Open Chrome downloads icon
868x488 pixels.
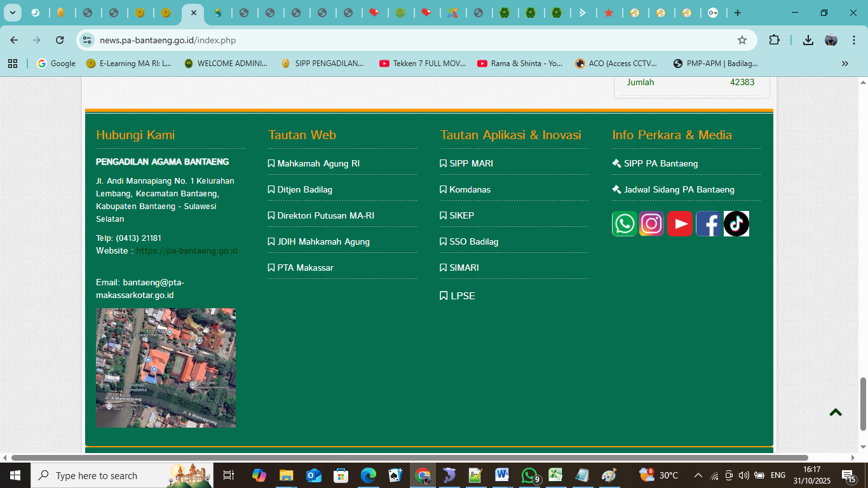pyautogui.click(x=808, y=40)
